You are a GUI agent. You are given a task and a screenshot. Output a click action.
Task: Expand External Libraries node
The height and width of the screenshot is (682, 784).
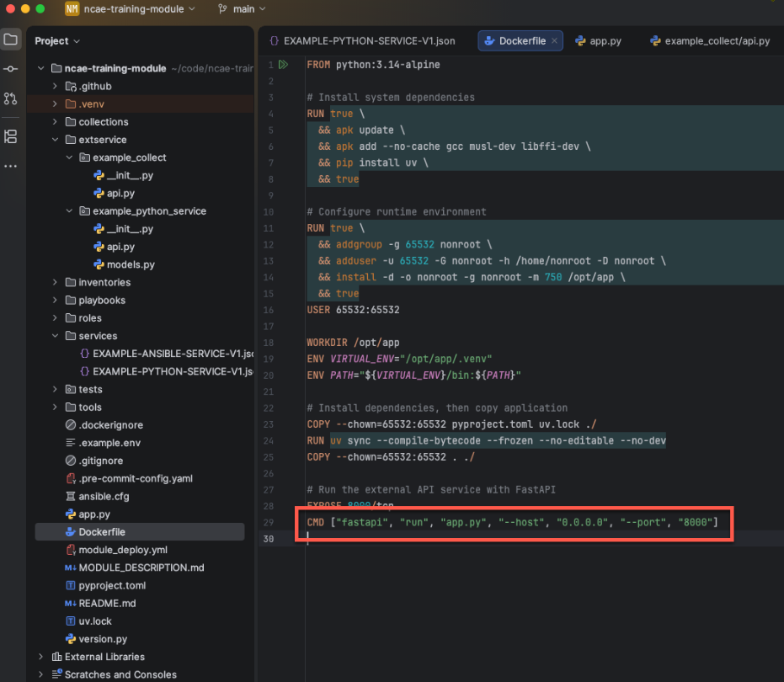click(41, 657)
